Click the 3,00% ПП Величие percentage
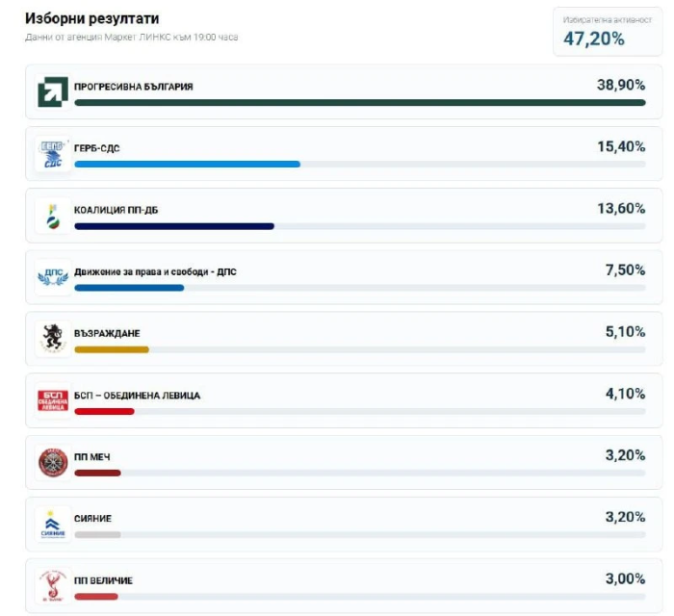Image resolution: width=674 pixels, height=616 pixels. click(623, 578)
